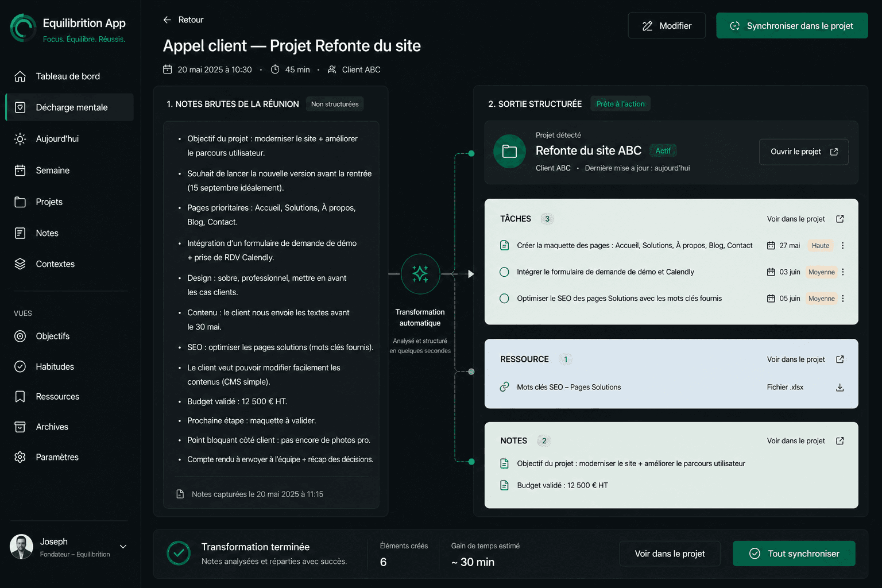Open options menu for the 05 juin task
The height and width of the screenshot is (588, 882).
coord(843,299)
